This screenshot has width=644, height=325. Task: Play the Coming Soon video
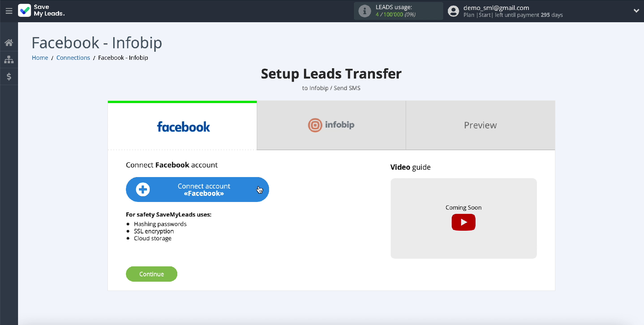tap(464, 222)
